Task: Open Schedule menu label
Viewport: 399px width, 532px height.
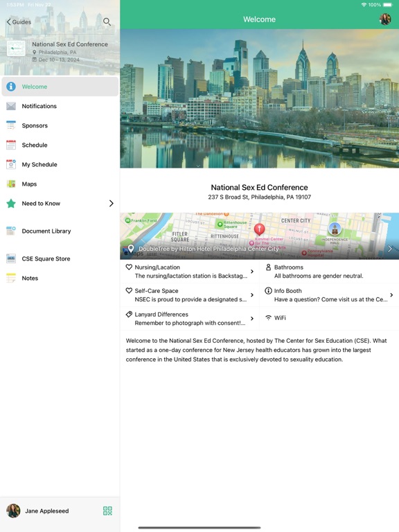Action: [x=35, y=145]
